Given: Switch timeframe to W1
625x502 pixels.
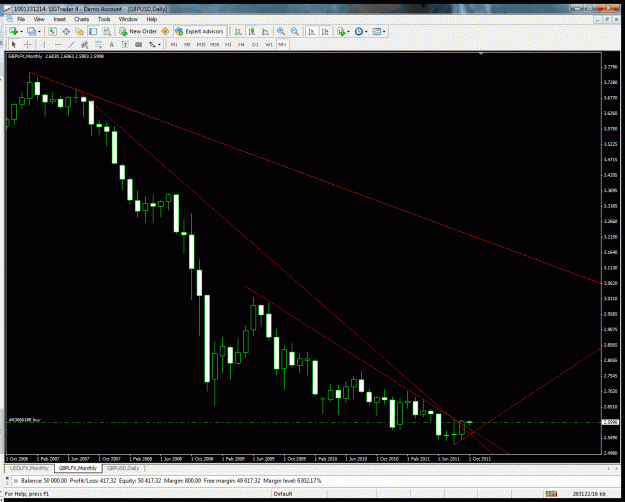Looking at the screenshot, I should click(269, 45).
